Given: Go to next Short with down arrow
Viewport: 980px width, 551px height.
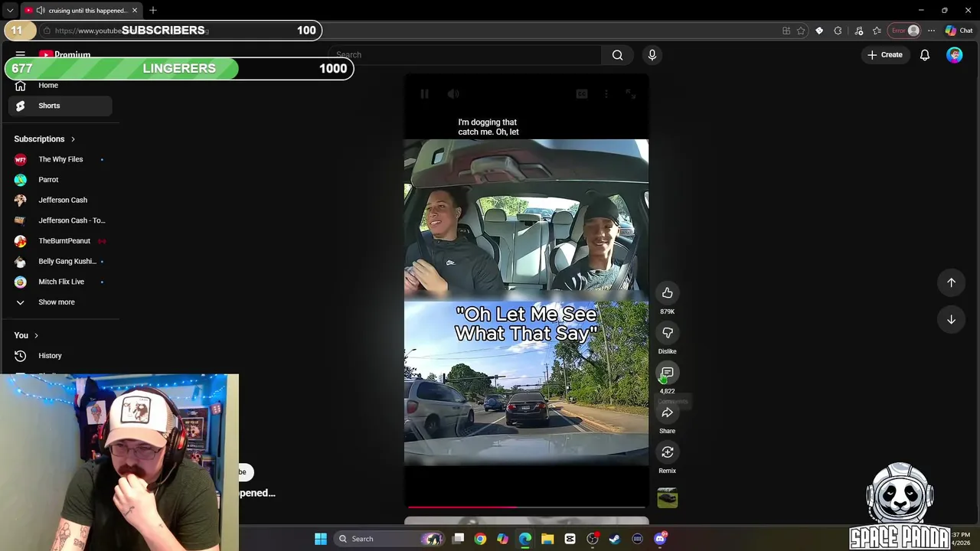Looking at the screenshot, I should coord(951,319).
